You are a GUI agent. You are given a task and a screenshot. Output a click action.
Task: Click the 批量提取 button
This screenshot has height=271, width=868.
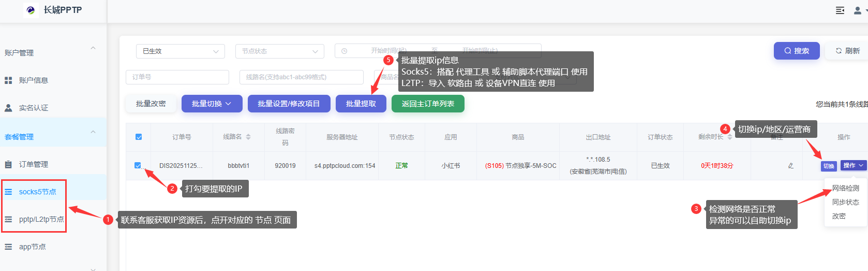[x=361, y=104]
